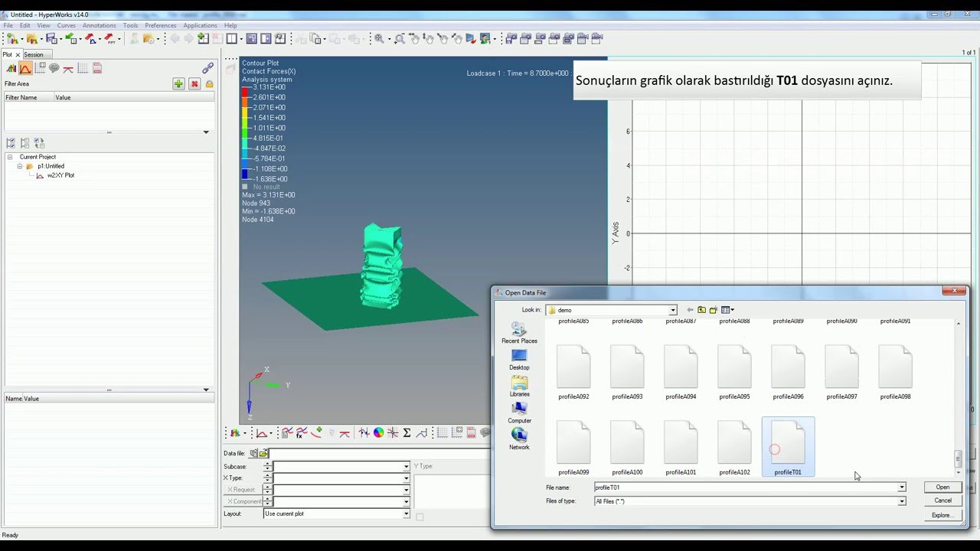Open the File name dropdown arrow
Screen dimensions: 980x551
[902, 487]
